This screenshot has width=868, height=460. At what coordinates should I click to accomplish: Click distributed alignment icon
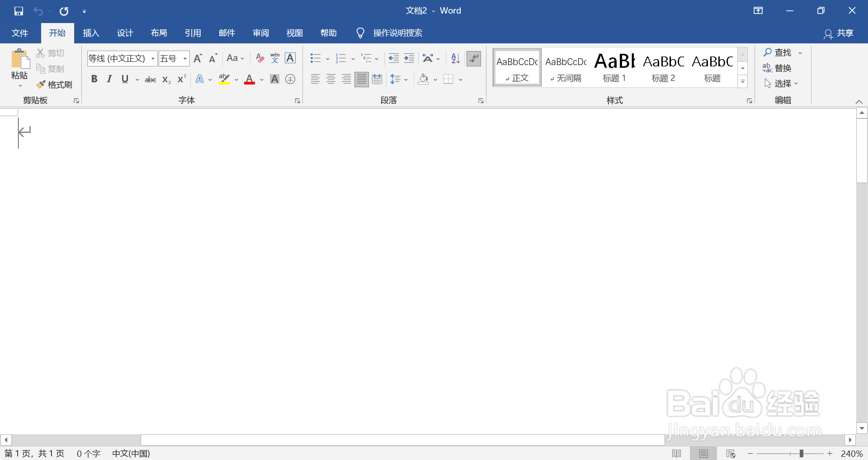(377, 80)
